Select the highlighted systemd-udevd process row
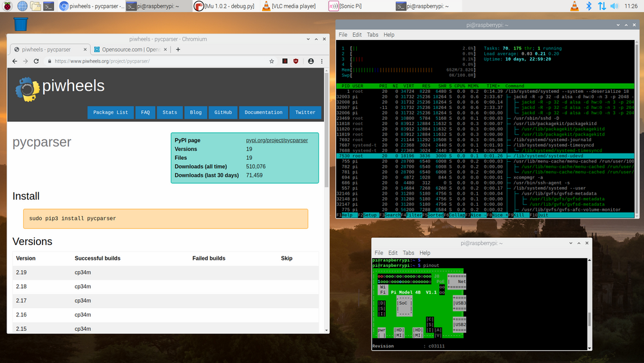Screen dimensions: 644x363 pyautogui.click(x=485, y=156)
